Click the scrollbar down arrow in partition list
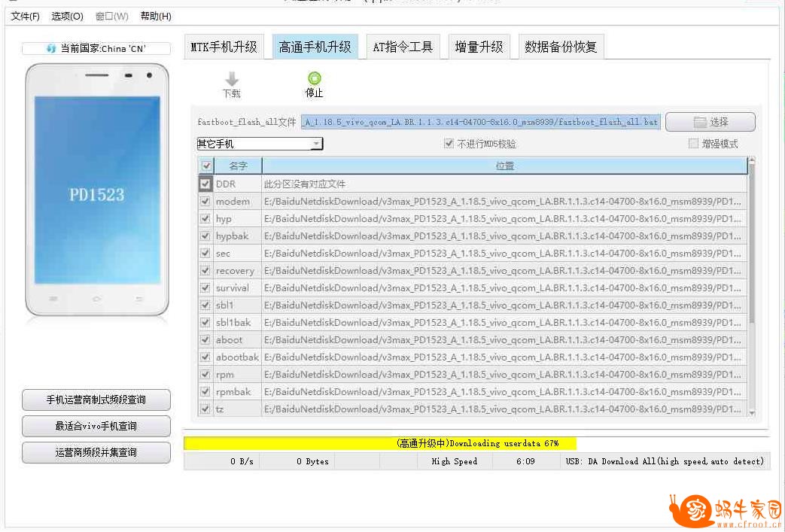The image size is (785, 532). pos(751,413)
